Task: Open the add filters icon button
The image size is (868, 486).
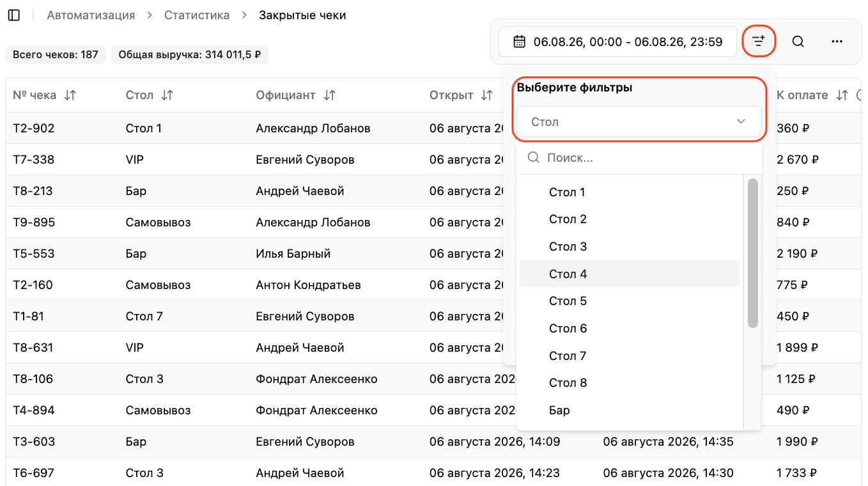Action: tap(758, 42)
